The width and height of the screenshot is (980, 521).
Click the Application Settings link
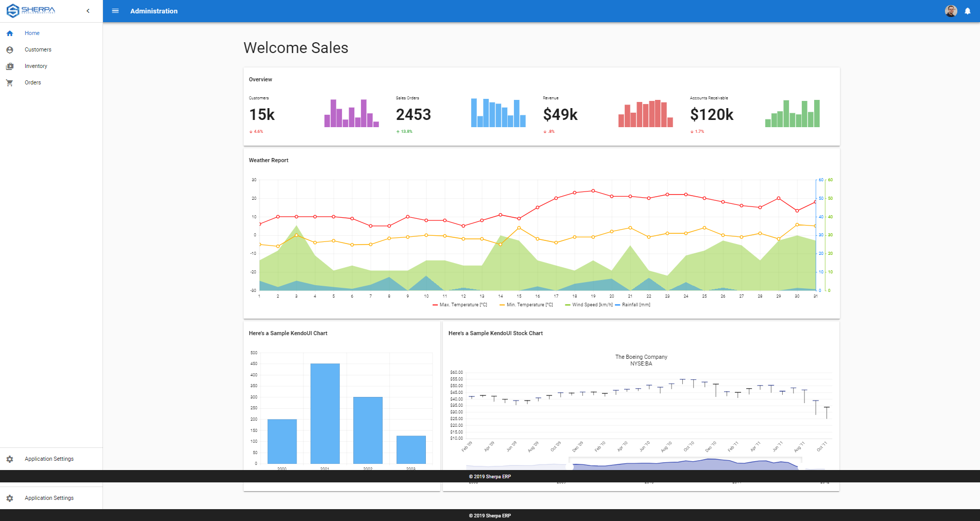click(x=49, y=459)
